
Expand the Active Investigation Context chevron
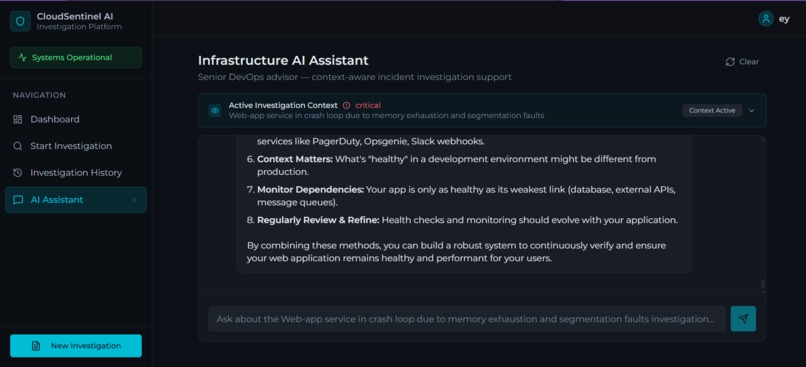click(x=752, y=111)
